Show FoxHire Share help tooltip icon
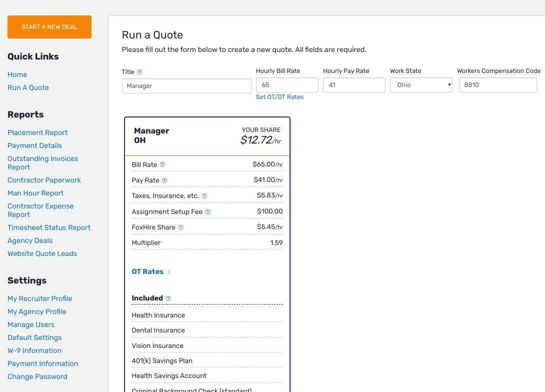 pos(181,227)
